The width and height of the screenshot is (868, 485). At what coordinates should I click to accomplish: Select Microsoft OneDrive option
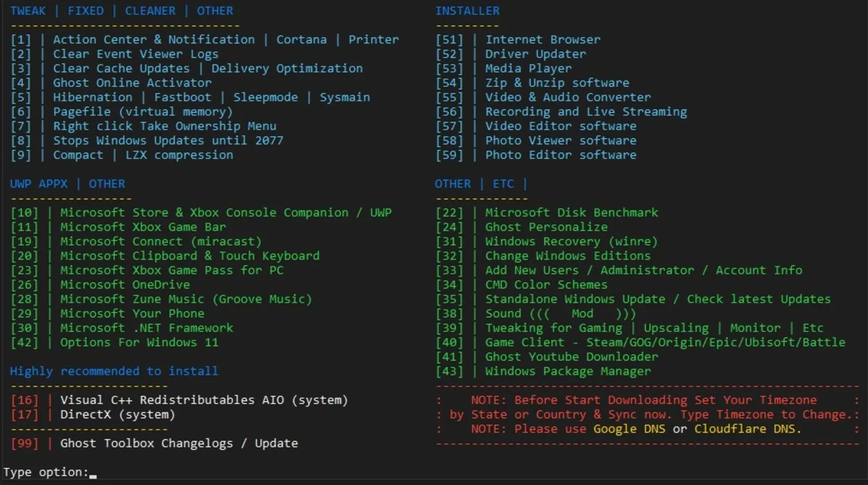[100, 285]
